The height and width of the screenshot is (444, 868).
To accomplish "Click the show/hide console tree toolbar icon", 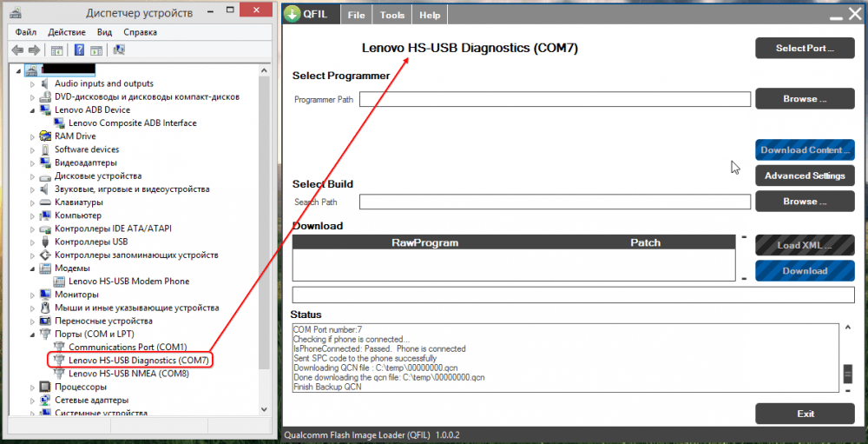I will (x=57, y=50).
